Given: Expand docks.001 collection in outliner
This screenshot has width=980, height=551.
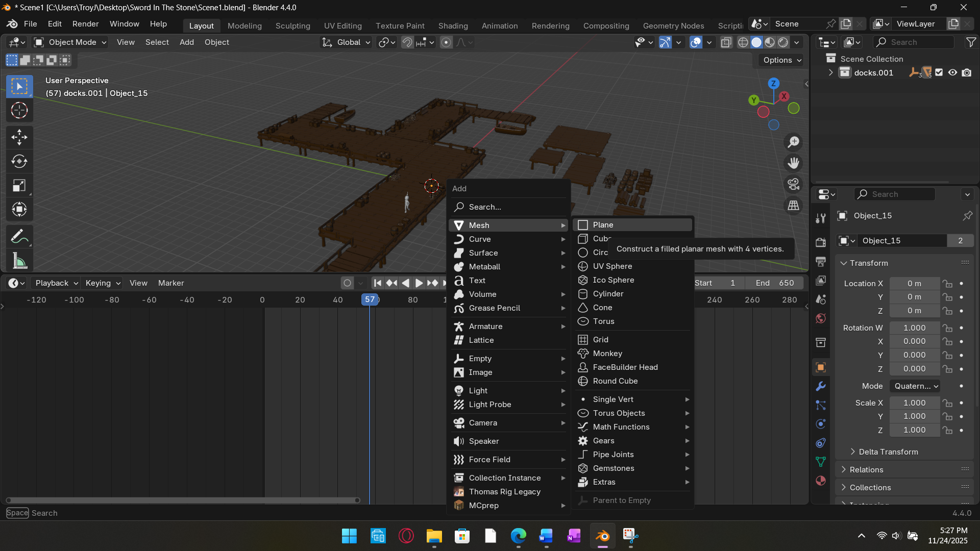Looking at the screenshot, I should coord(831,72).
